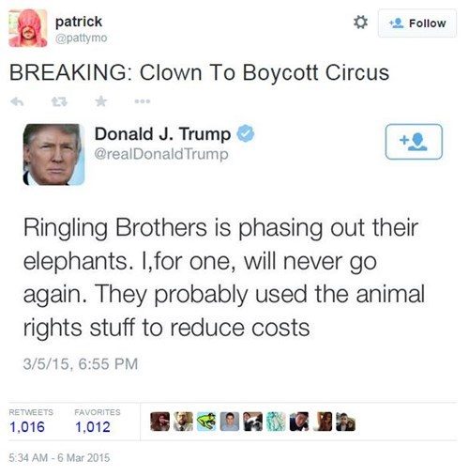Open the gear settings icon beside Follow
This screenshot has height=476, width=469.
tap(360, 23)
